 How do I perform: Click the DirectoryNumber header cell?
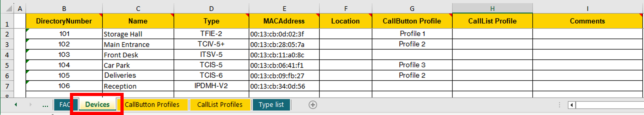pyautogui.click(x=64, y=21)
